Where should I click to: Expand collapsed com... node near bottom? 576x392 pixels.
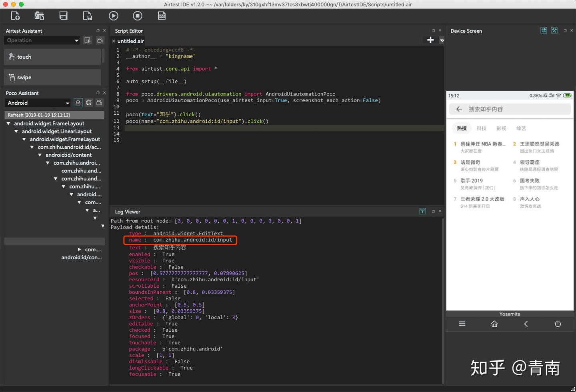point(79,249)
